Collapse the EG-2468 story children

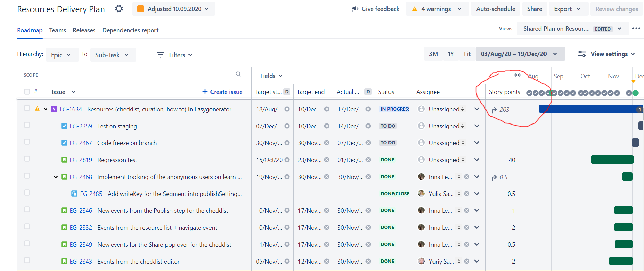click(56, 177)
